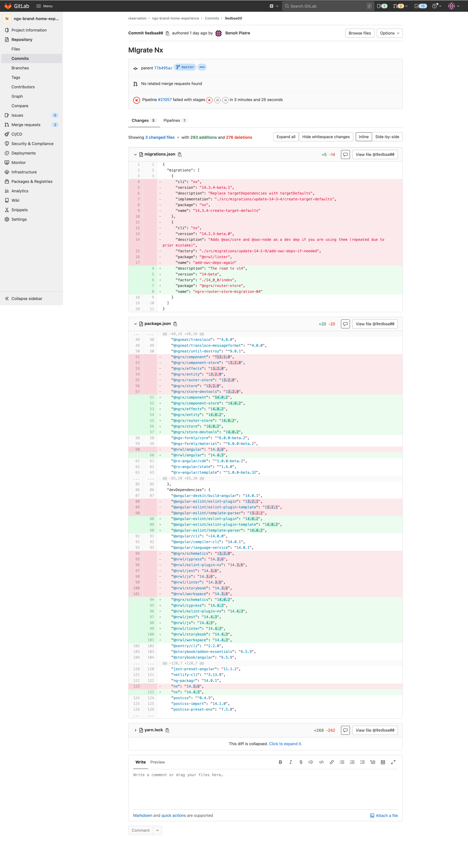Click the Expand all button
Viewport: 468px width, 868px height.
(286, 137)
